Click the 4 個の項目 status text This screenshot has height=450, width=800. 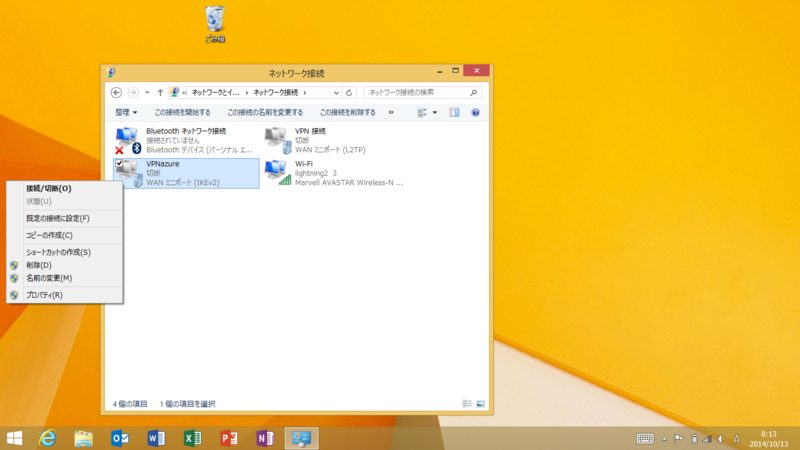(x=130, y=404)
